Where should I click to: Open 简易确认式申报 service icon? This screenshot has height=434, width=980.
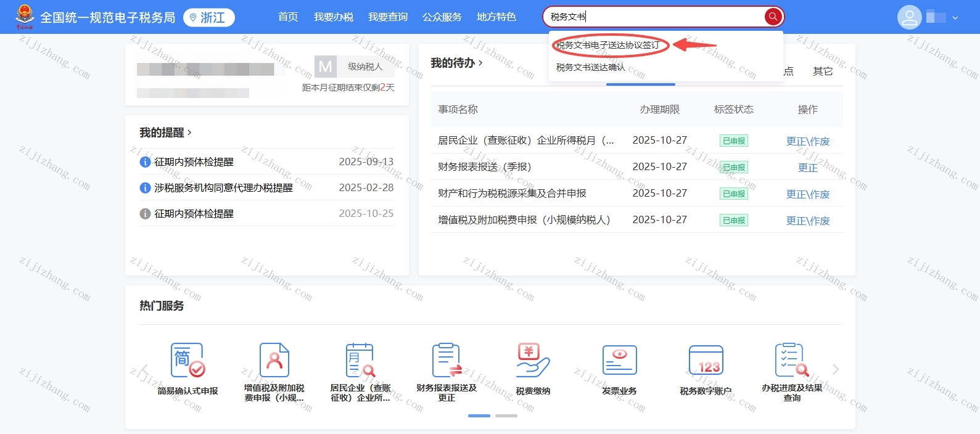tap(187, 361)
